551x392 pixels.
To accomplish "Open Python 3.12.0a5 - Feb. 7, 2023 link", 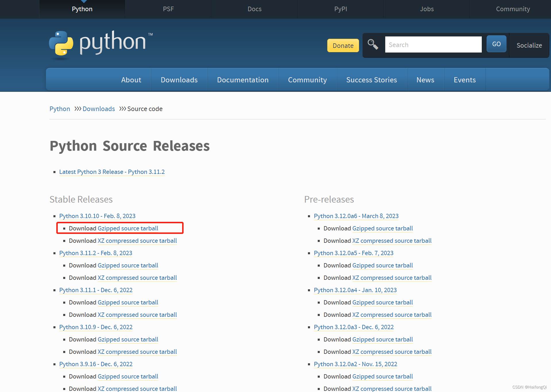I will click(x=354, y=253).
